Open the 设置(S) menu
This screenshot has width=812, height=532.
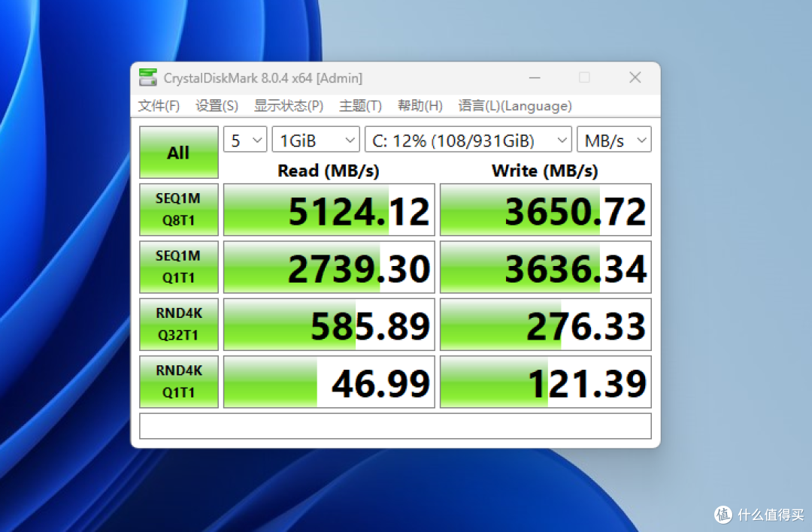217,106
